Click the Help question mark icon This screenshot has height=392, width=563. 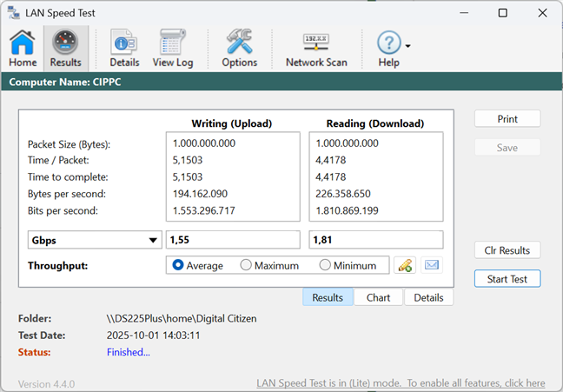point(388,43)
